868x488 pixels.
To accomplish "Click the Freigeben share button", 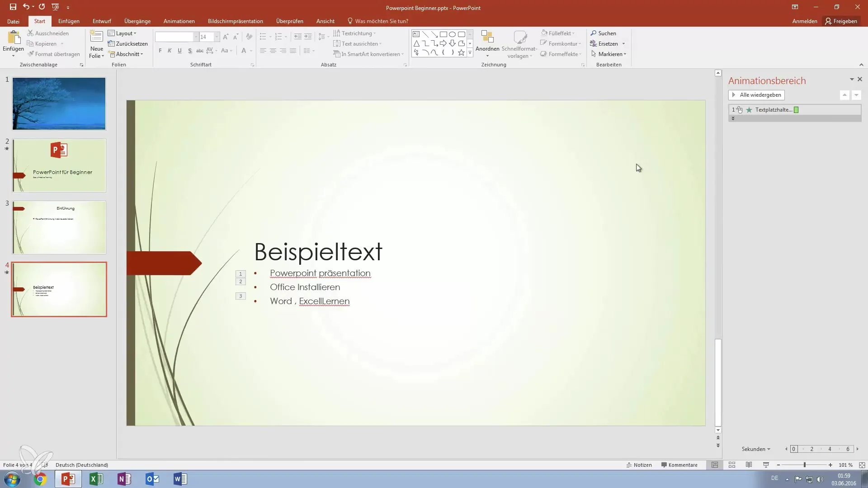I will [841, 21].
